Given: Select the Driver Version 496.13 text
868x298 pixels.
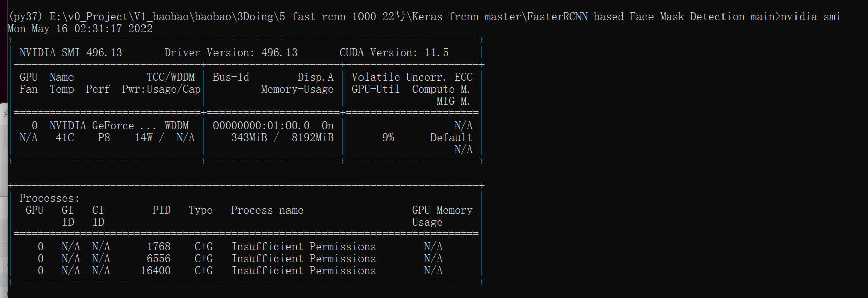Looking at the screenshot, I should point(231,53).
